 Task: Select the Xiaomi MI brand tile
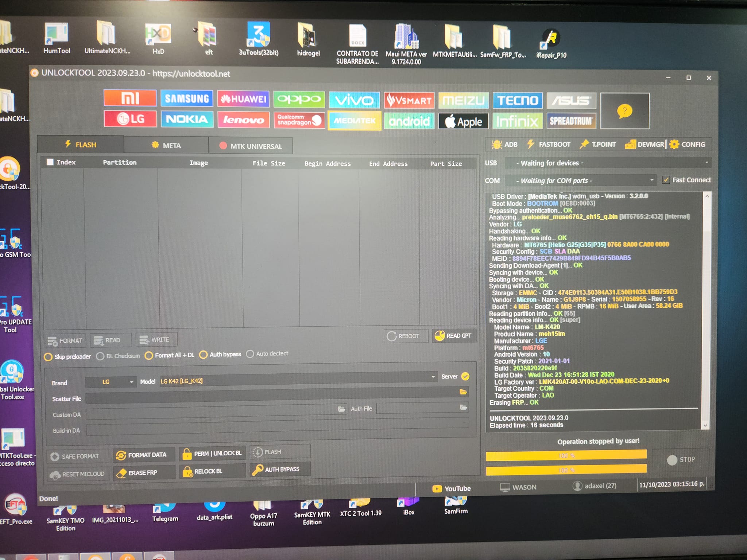(x=130, y=98)
